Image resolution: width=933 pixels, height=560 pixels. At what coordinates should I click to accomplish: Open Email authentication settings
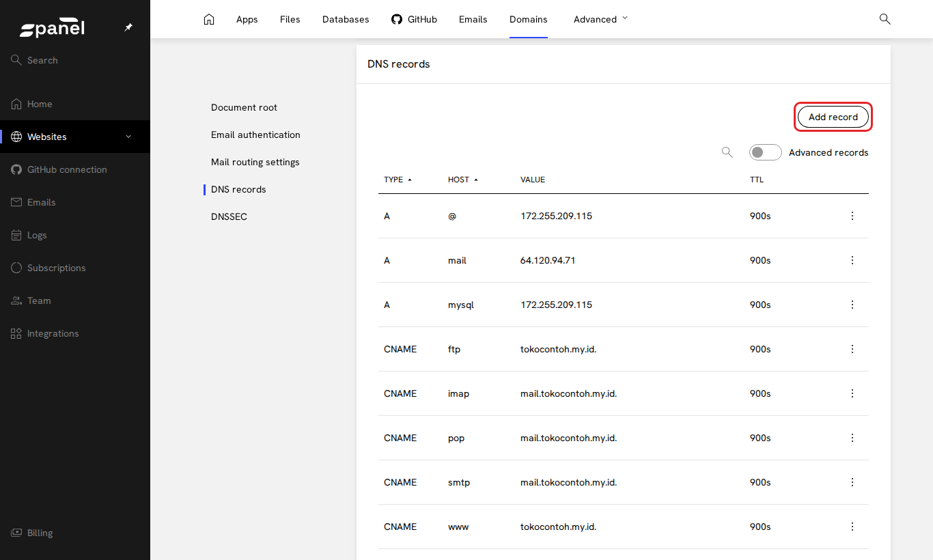pos(255,135)
